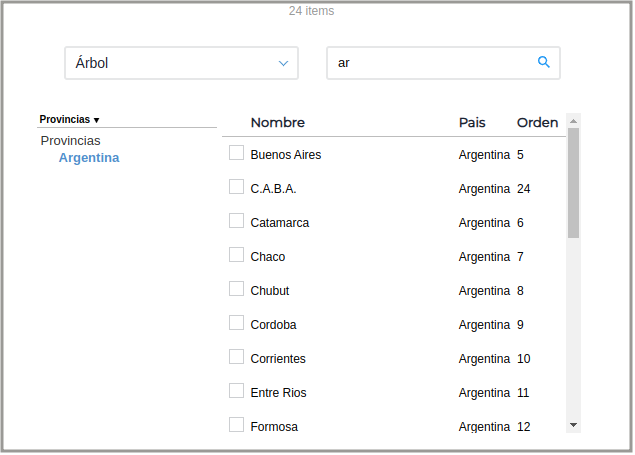This screenshot has height=455, width=635.
Task: Mark the Corrientes row checkbox
Action: pos(236,357)
